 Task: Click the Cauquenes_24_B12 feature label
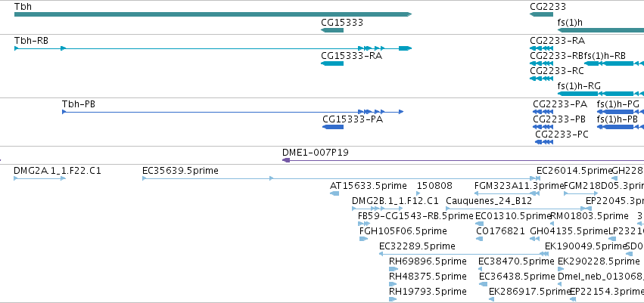(489, 201)
